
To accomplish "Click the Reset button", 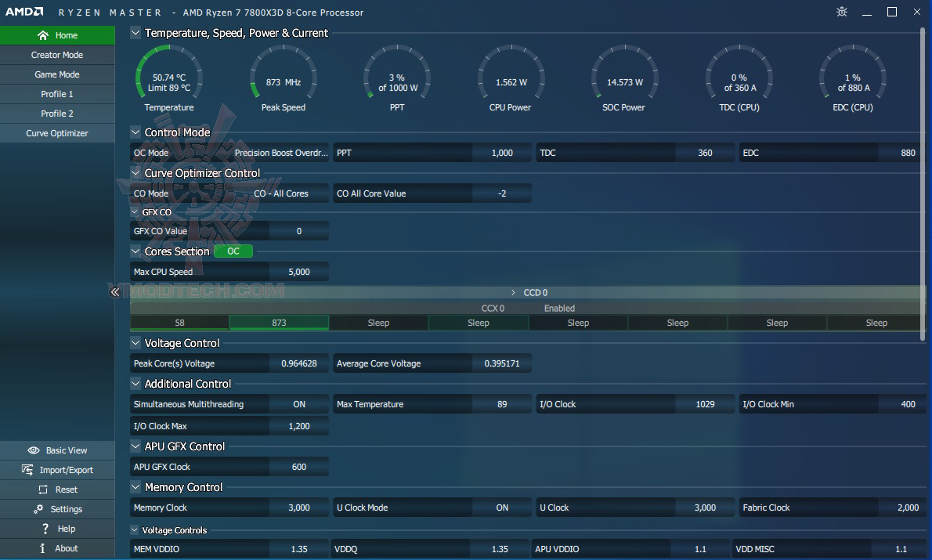I will point(58,490).
